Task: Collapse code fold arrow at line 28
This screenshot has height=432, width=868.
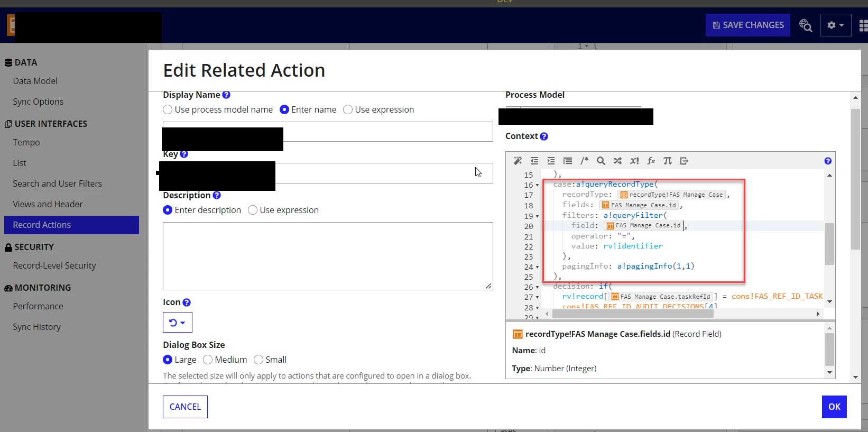Action: 537,308
